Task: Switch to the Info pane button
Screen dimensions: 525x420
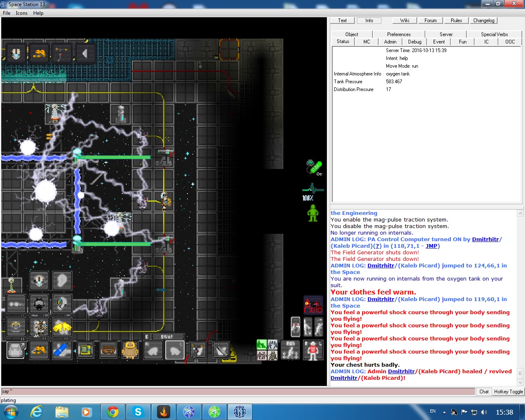Action: pyautogui.click(x=369, y=21)
